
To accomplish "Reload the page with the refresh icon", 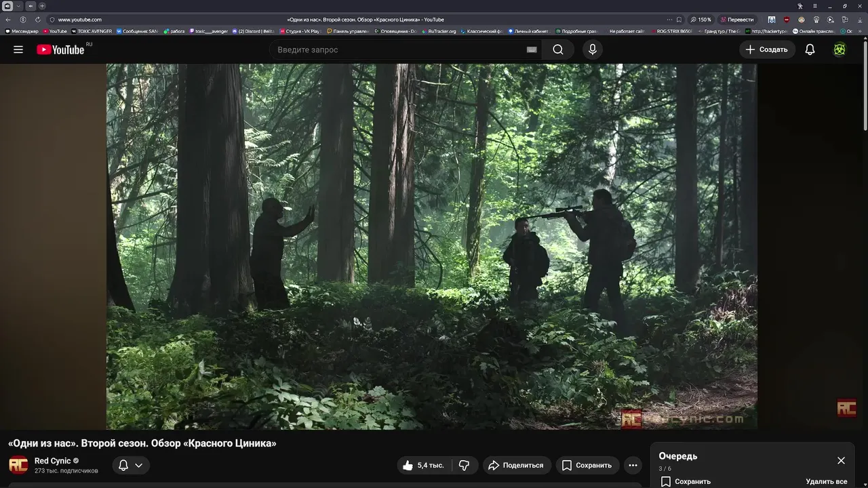I will (38, 20).
